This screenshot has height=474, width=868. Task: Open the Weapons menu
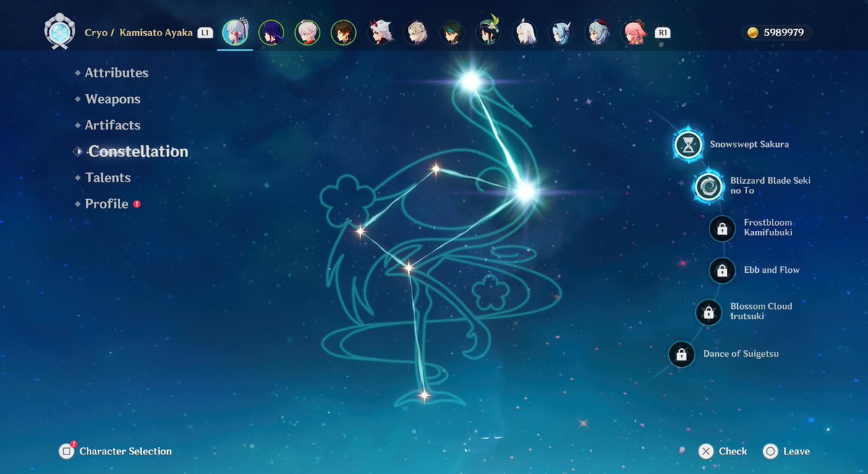tap(113, 99)
